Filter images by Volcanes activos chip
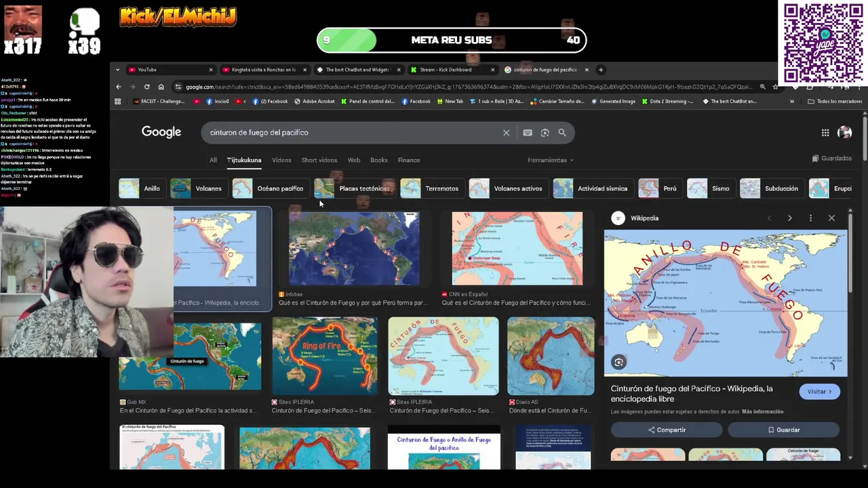Image resolution: width=868 pixels, height=488 pixels. coord(507,188)
